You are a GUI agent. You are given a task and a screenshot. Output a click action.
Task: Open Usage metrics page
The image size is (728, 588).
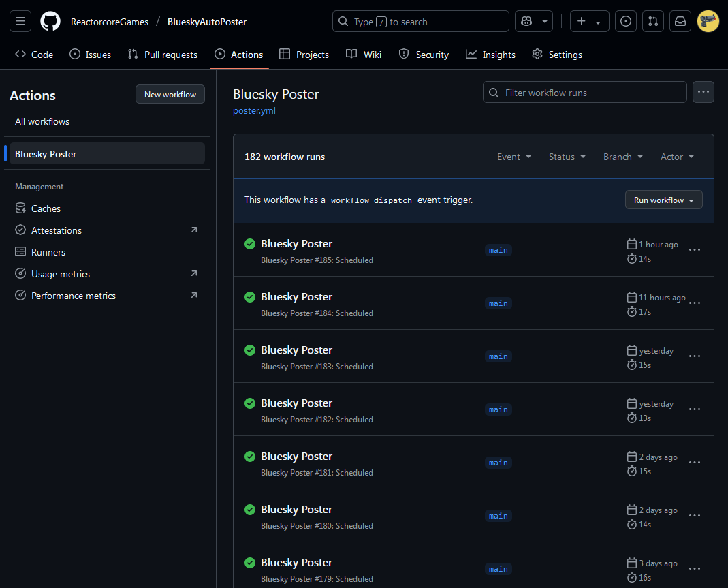coord(107,274)
